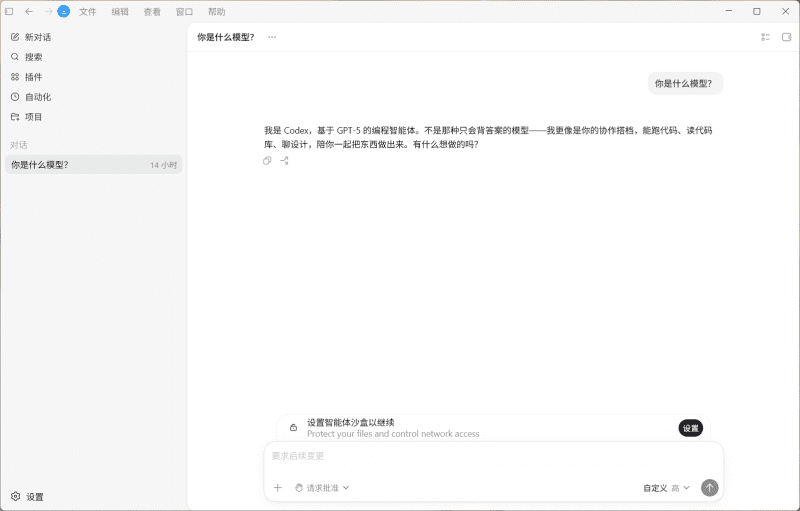Open the three-dot menu beside conversation title
800x511 pixels.
(x=272, y=37)
